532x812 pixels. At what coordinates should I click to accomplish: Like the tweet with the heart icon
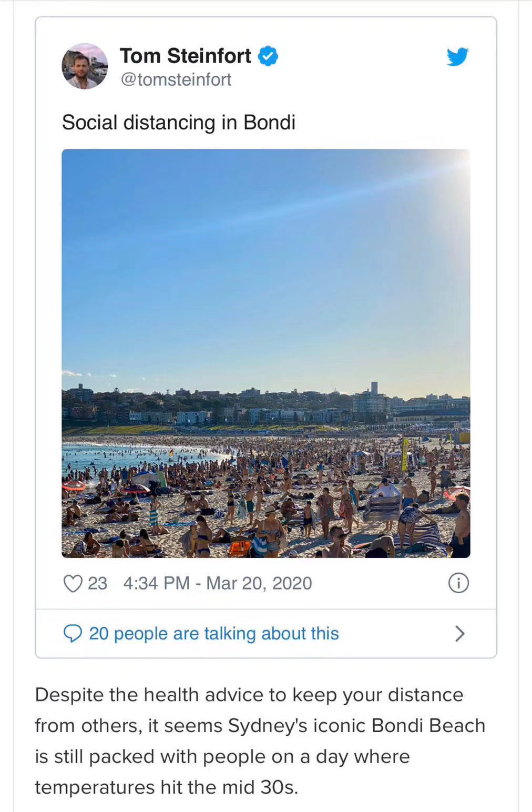(x=73, y=583)
